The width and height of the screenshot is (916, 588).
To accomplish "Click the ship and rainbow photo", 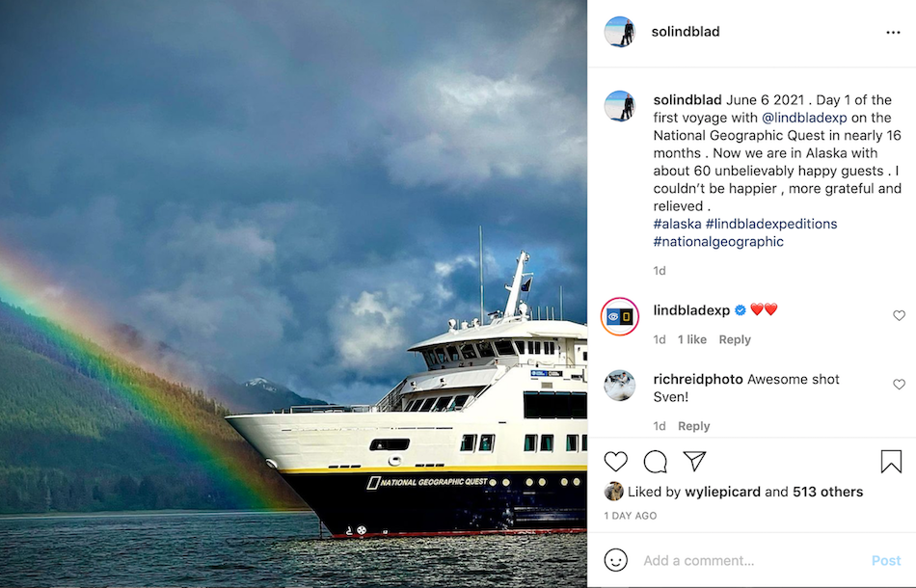I will coord(293,294).
